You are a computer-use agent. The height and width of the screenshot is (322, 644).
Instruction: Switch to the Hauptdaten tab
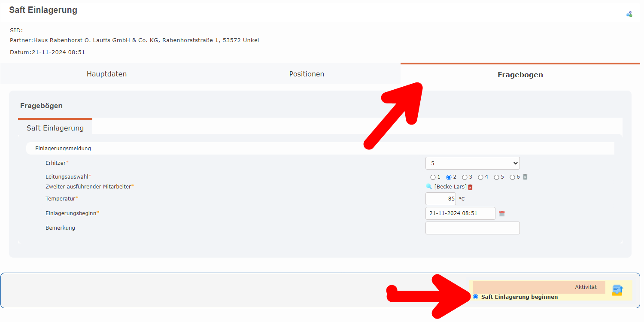pos(106,74)
